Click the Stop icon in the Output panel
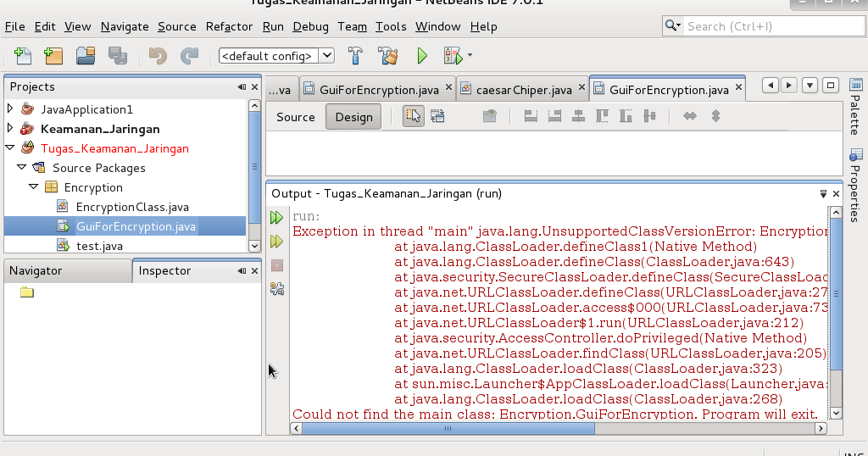868x456 pixels. point(277,265)
